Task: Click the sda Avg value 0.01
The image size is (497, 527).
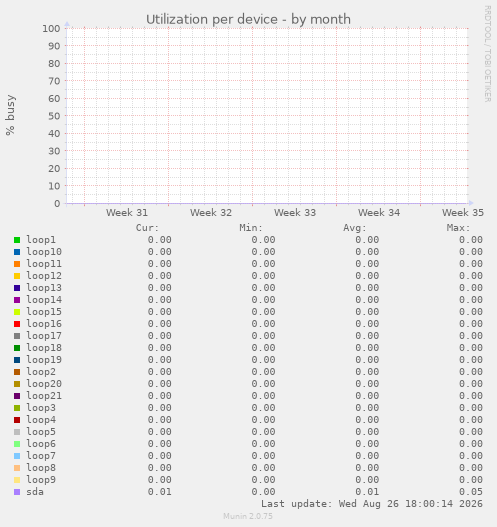Action: [367, 492]
